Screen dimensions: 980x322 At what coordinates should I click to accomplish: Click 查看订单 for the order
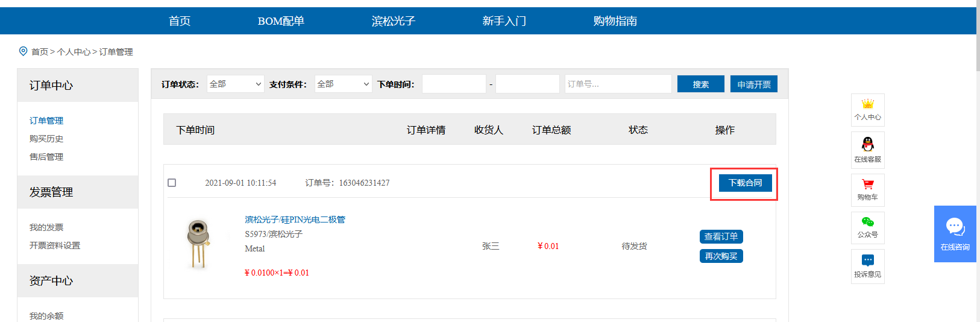point(721,236)
